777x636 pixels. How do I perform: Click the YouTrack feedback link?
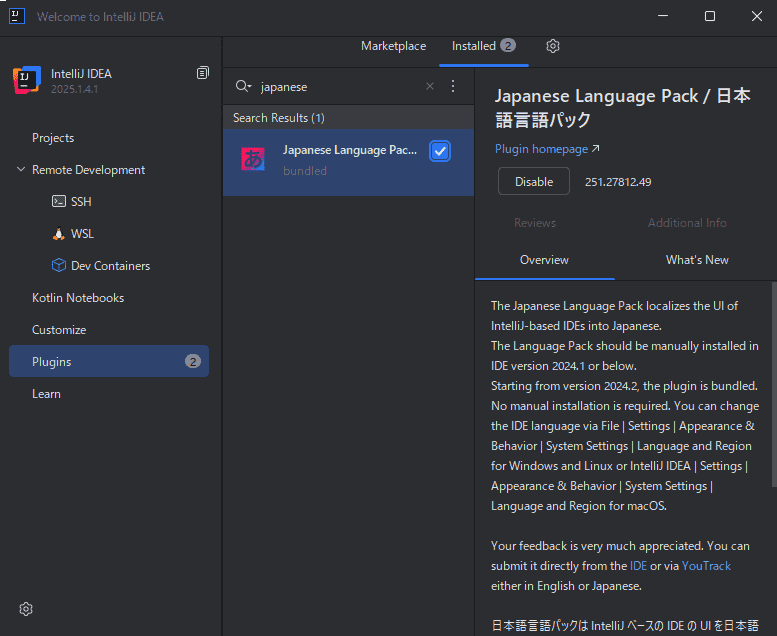point(706,566)
